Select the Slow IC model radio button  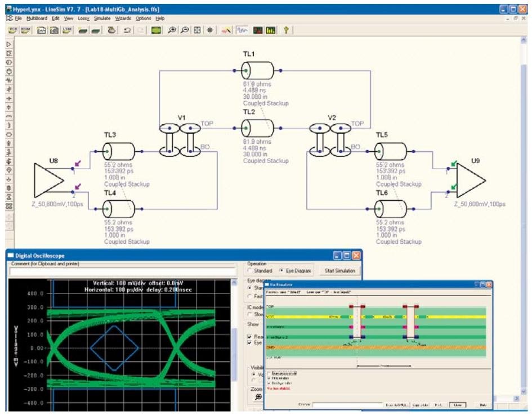tap(251, 314)
